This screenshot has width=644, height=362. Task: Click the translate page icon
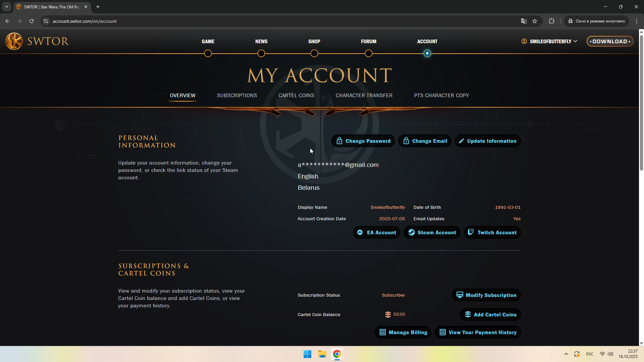tap(524, 21)
